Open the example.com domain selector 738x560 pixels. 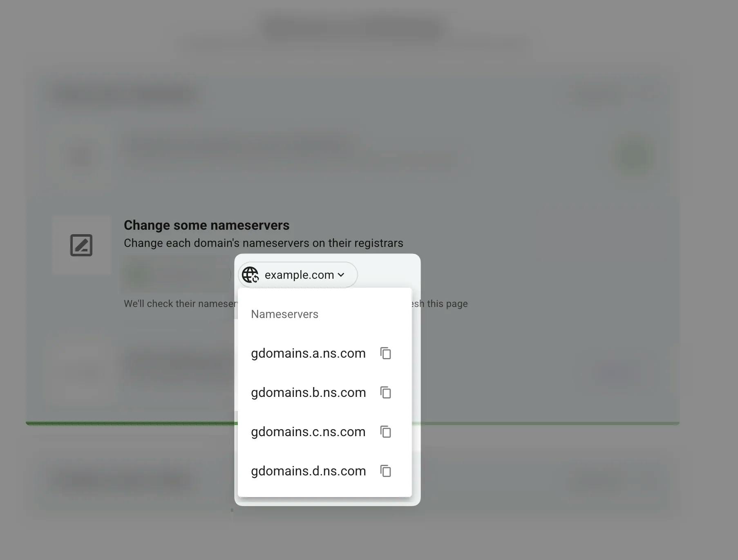click(298, 275)
